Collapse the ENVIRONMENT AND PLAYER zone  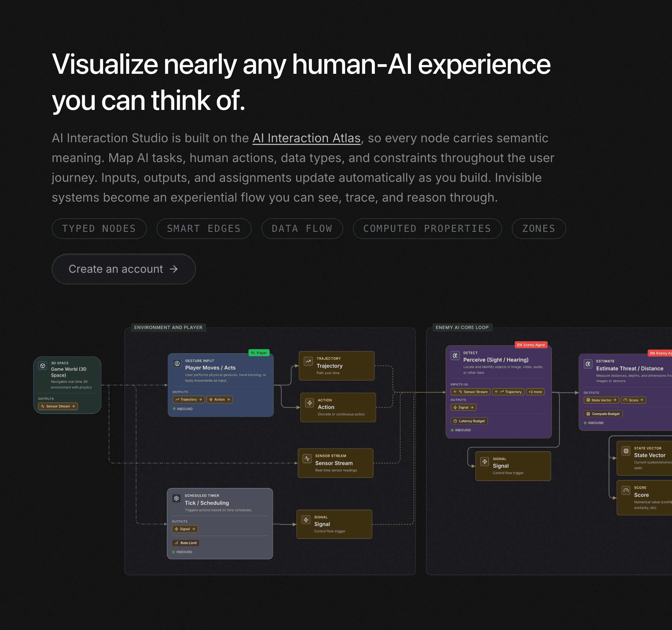(x=168, y=327)
